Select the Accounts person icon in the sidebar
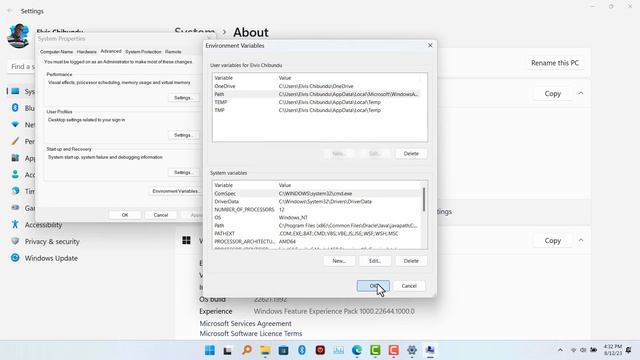 tap(15, 175)
